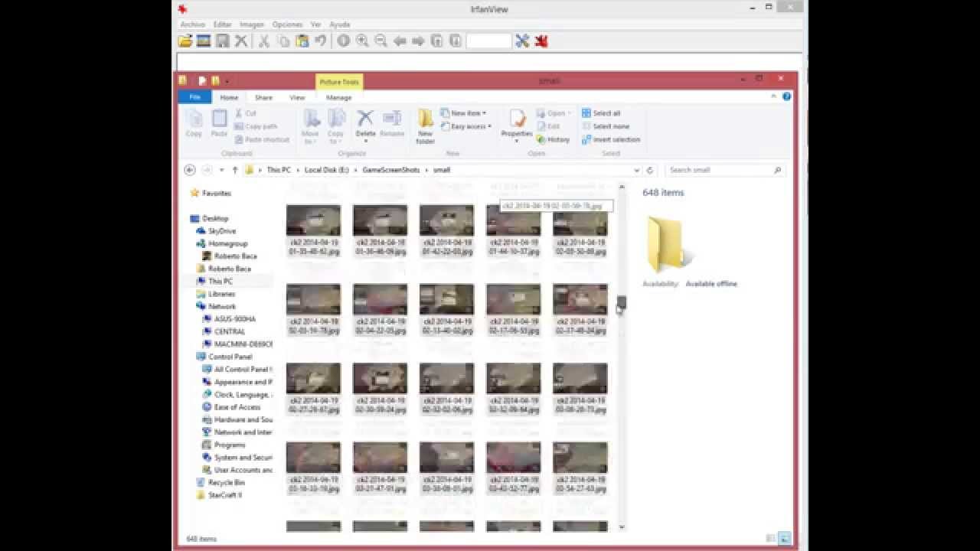Switch to details view in status bar
The height and width of the screenshot is (551, 980).
point(772,539)
